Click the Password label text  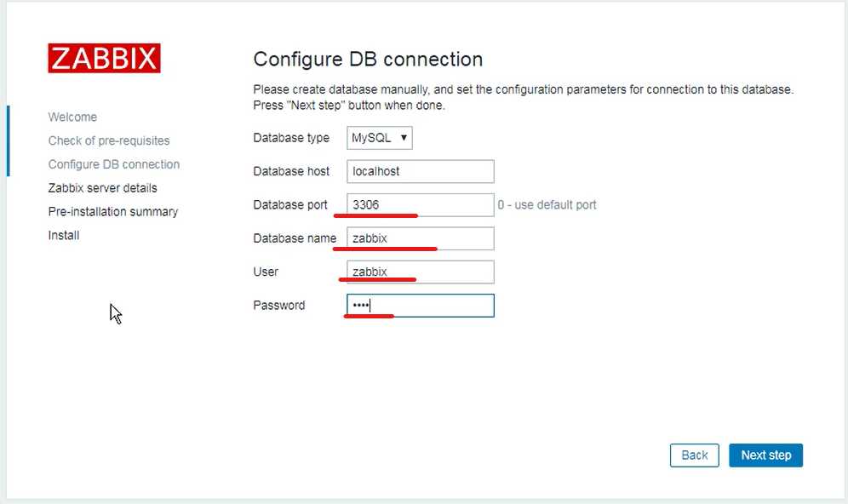tap(278, 306)
